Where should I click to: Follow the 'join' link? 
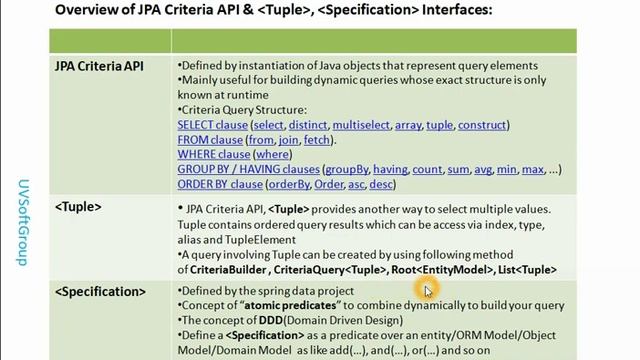(x=289, y=140)
